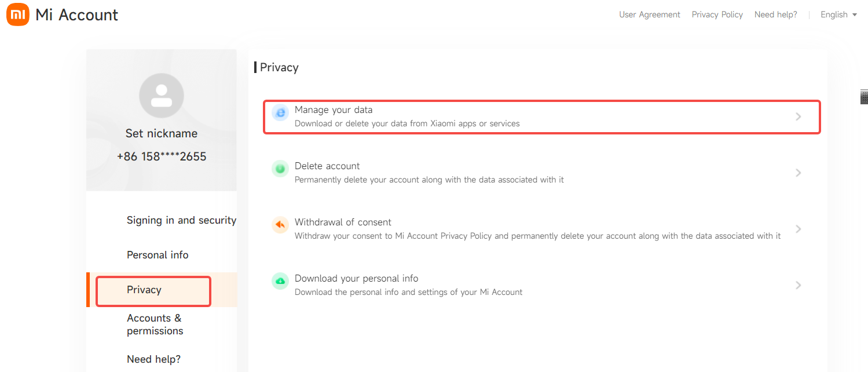
Task: Open the User Agreement link
Action: tap(649, 14)
